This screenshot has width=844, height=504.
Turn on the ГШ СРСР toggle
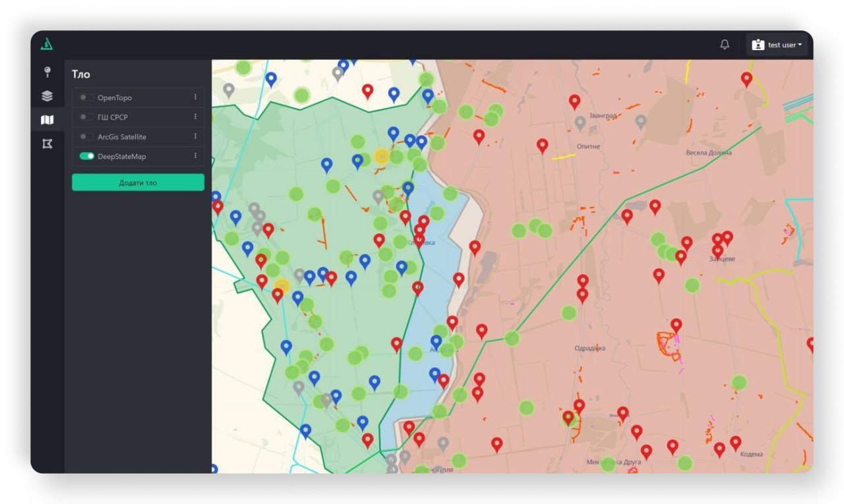click(86, 117)
